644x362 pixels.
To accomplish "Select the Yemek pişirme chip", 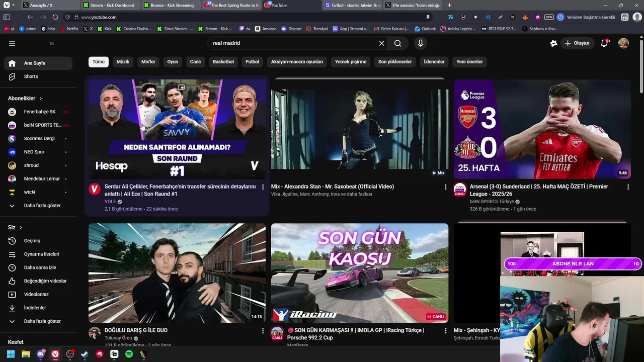I will coord(351,62).
